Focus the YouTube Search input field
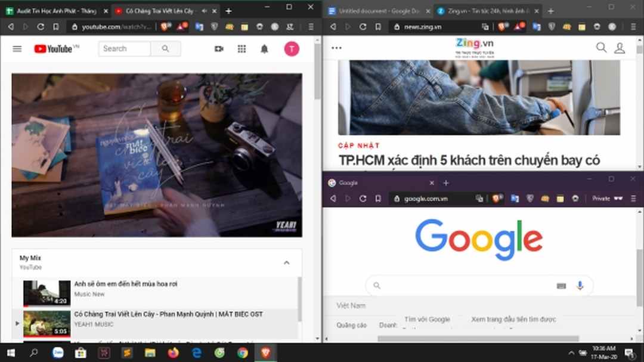Viewport: 644px width, 362px height. pos(125,49)
